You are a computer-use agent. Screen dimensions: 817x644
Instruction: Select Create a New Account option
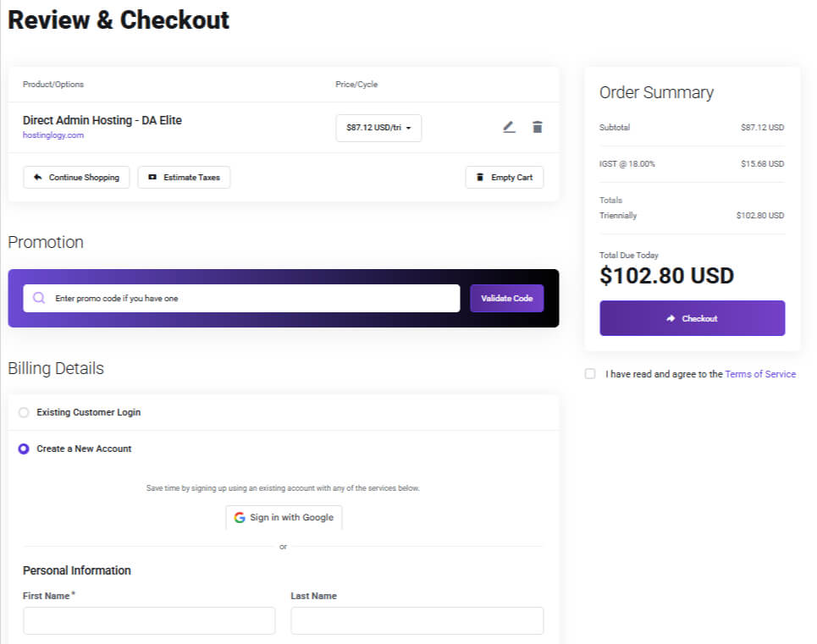click(x=23, y=449)
